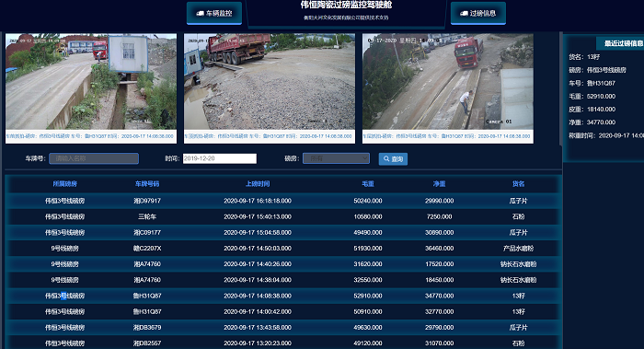Click the 毛重 column header

coord(368,184)
